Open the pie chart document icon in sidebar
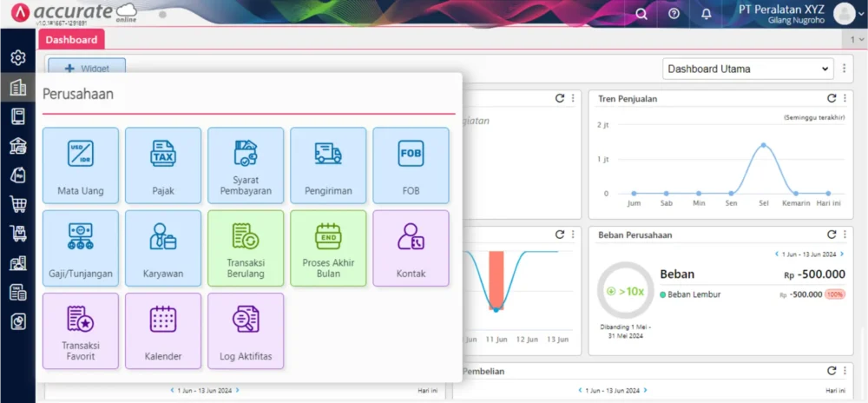The height and width of the screenshot is (403, 868). [17, 321]
